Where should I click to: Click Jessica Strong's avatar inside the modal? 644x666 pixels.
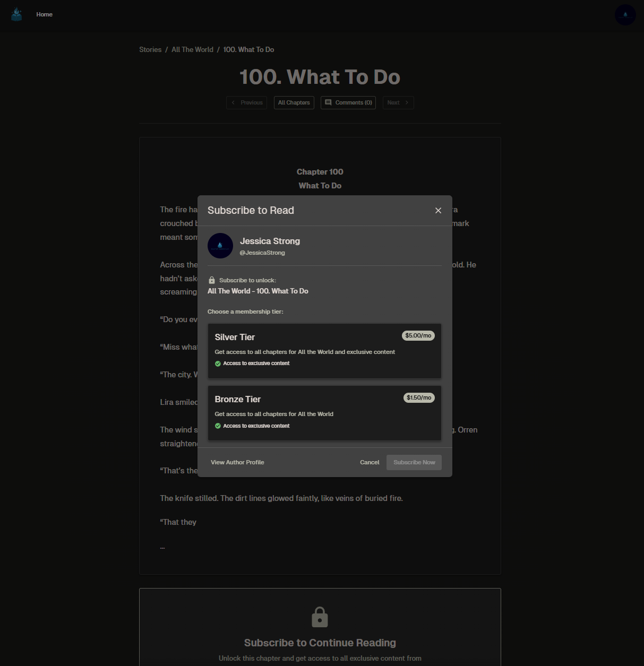(x=220, y=246)
